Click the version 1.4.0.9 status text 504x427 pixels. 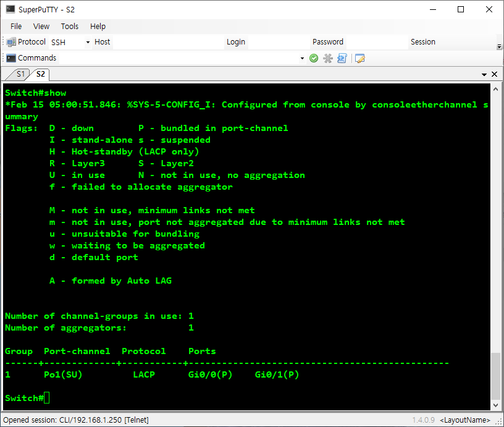pyautogui.click(x=423, y=420)
